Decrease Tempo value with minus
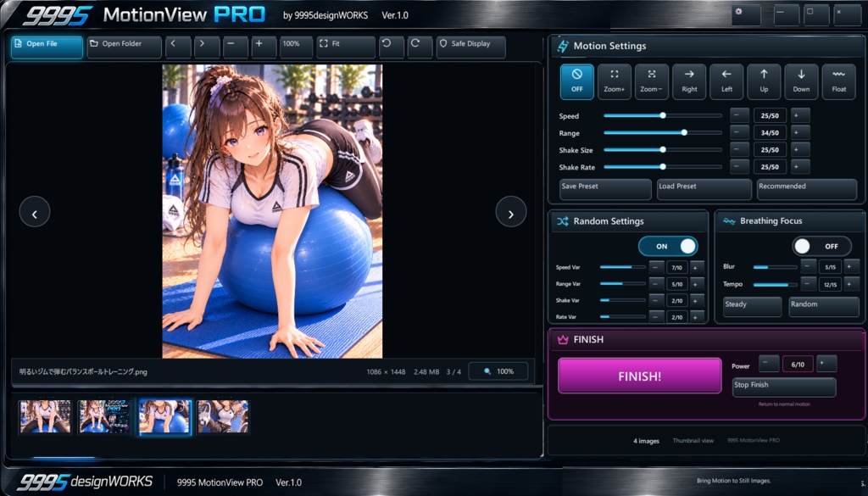Screen dimensions: 868x496 809,284
